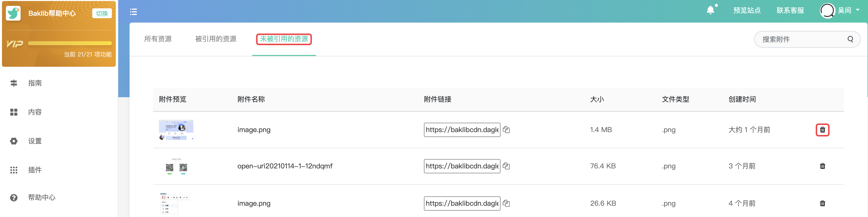This screenshot has height=217, width=868.
Task: Open 插件 in the sidebar
Action: 35,170
